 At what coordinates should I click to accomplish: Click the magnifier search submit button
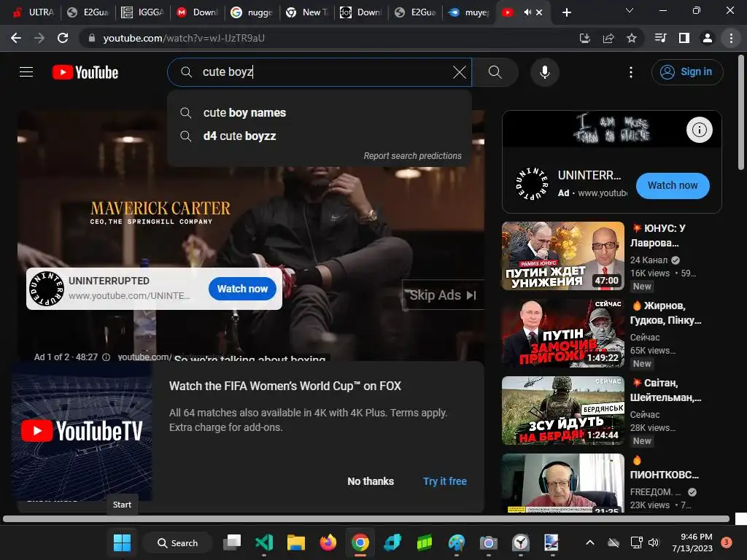coord(495,72)
